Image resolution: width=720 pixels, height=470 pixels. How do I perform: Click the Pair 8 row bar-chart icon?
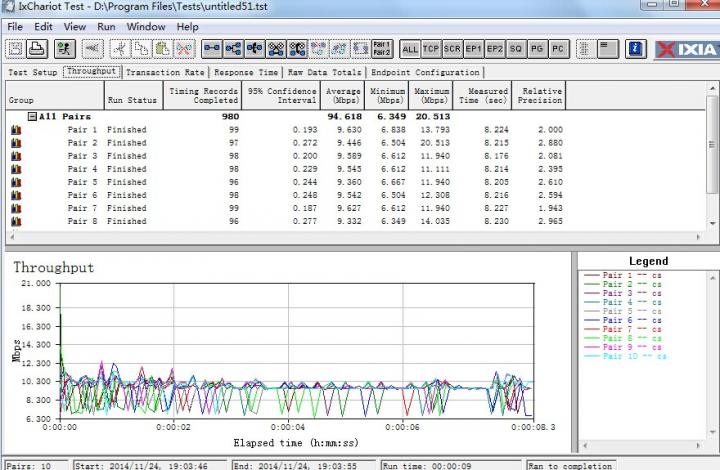point(17,221)
